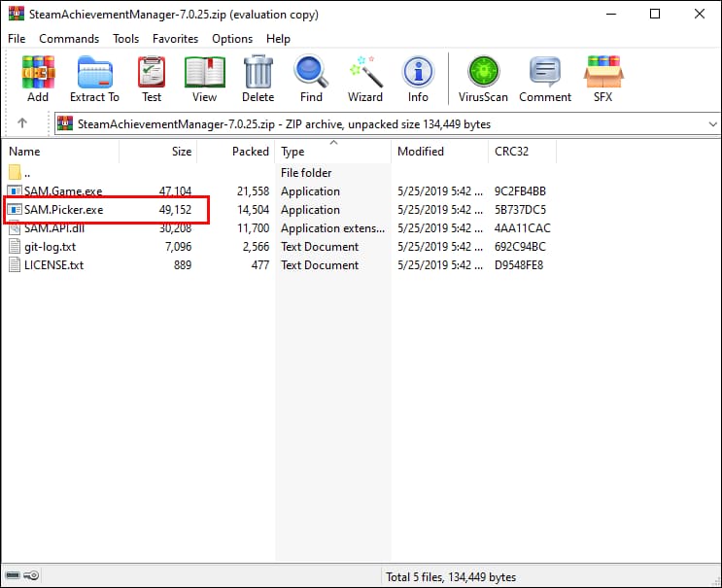Viewport: 722px width, 588px height.
Task: Click the 477 packed value
Action: click(260, 265)
